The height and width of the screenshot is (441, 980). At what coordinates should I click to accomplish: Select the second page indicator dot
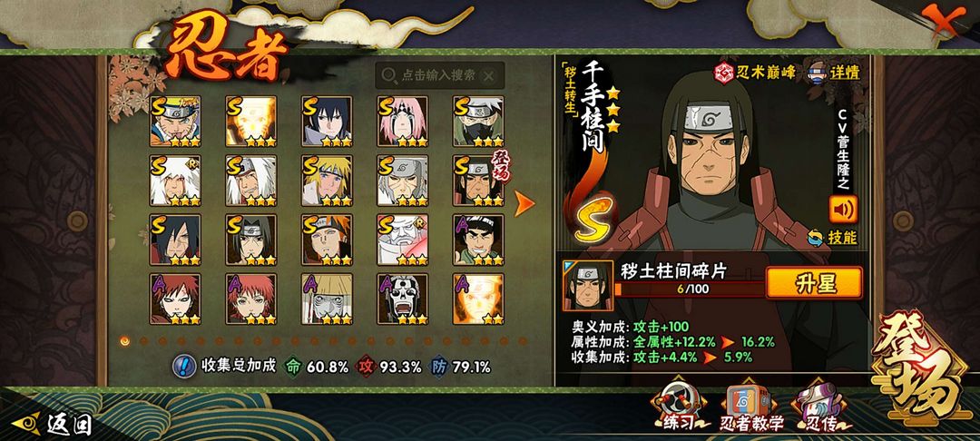point(143,341)
